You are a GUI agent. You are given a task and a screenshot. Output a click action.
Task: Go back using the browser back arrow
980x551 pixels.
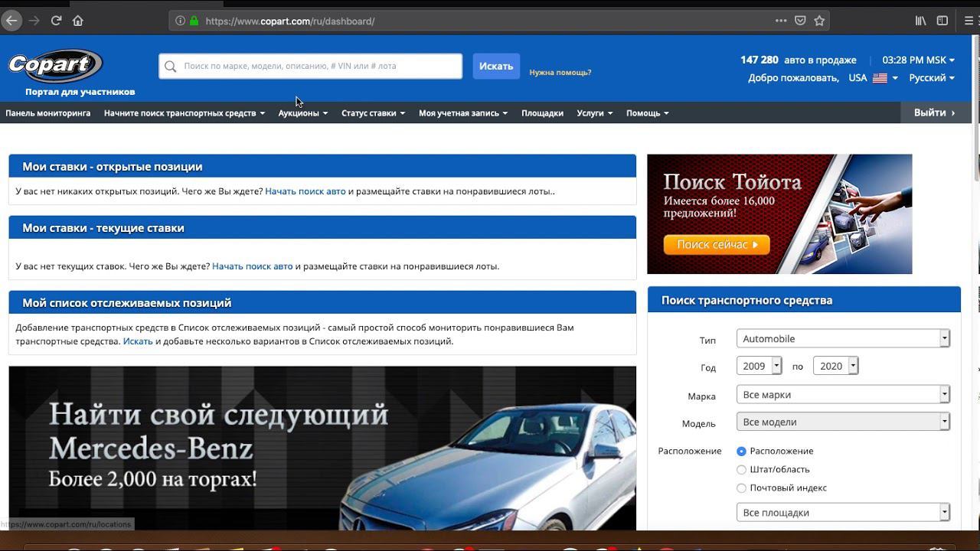[x=11, y=21]
